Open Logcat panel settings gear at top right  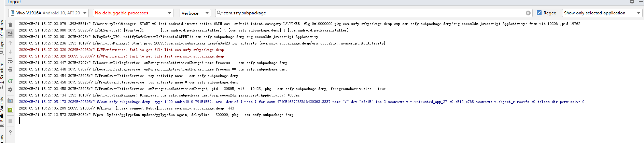coord(632,2)
